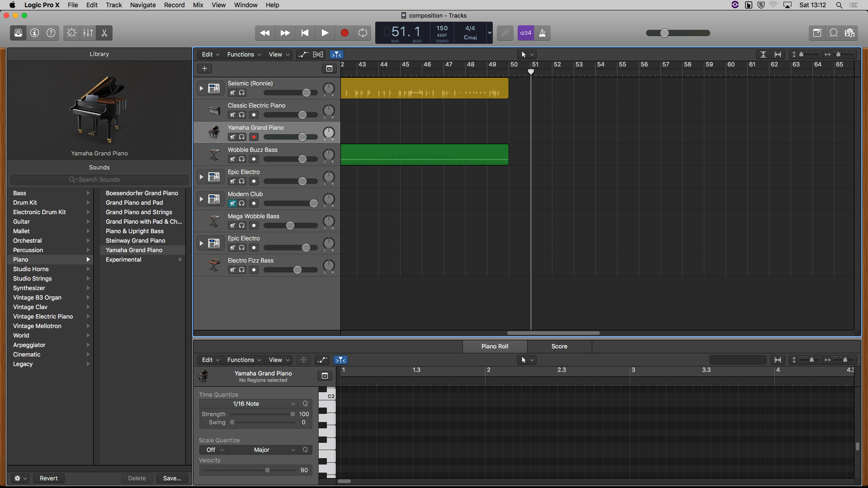
Task: Open the Major scale dropdown
Action: tap(262, 450)
